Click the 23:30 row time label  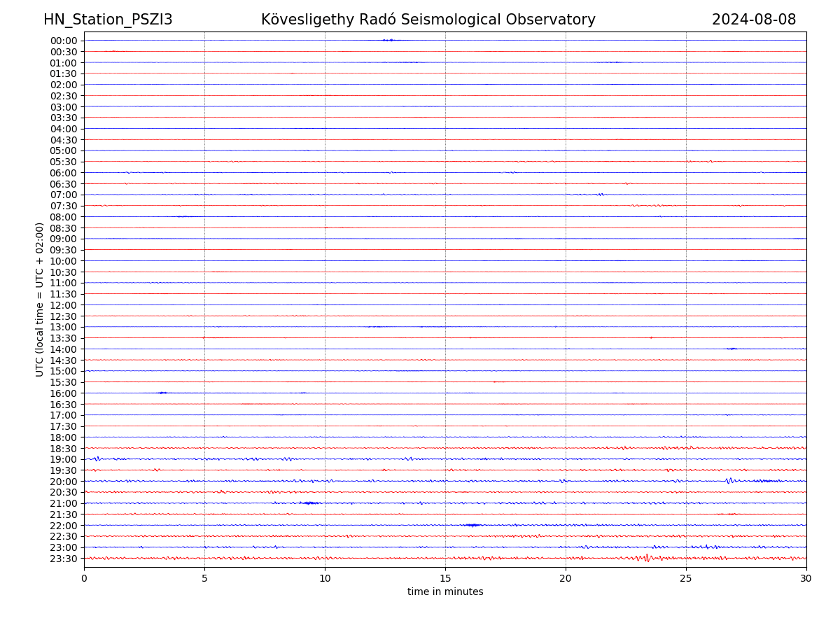point(64,559)
